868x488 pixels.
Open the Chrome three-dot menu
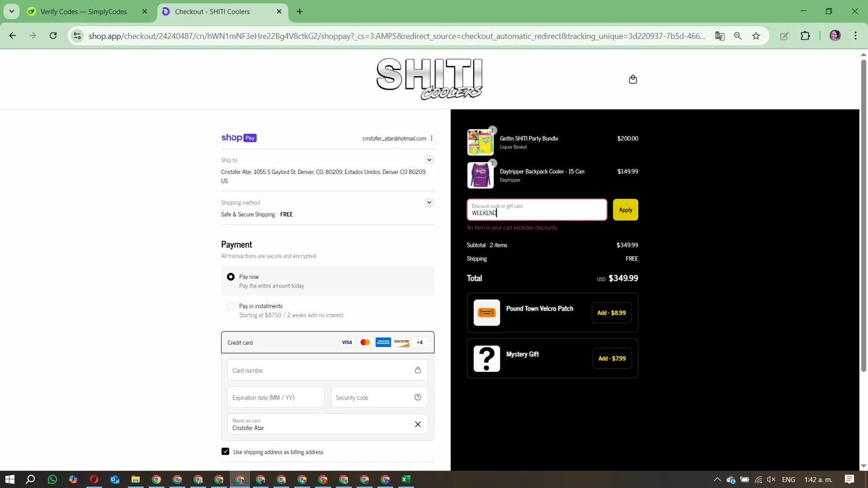click(x=855, y=36)
